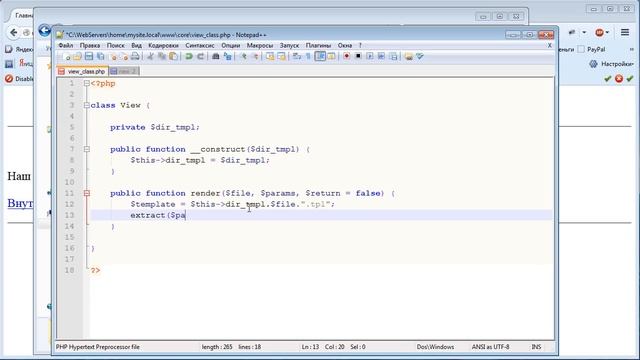This screenshot has width=640, height=360.
Task: Place the cursor in the extract($pa line
Action: [158, 215]
